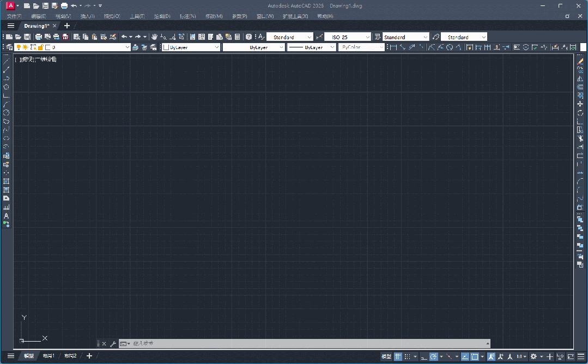The width and height of the screenshot is (588, 364).
Task: Open the layout tabs hamburger menu
Action: 11,356
